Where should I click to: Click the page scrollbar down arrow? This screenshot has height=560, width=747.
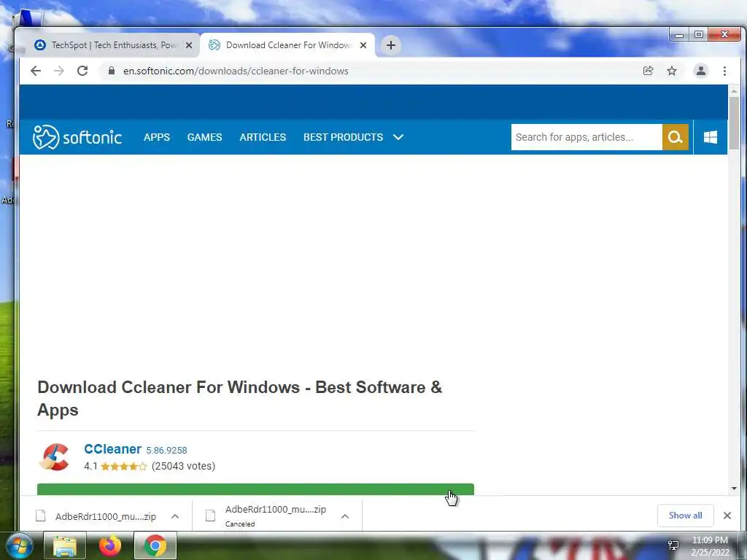[734, 488]
